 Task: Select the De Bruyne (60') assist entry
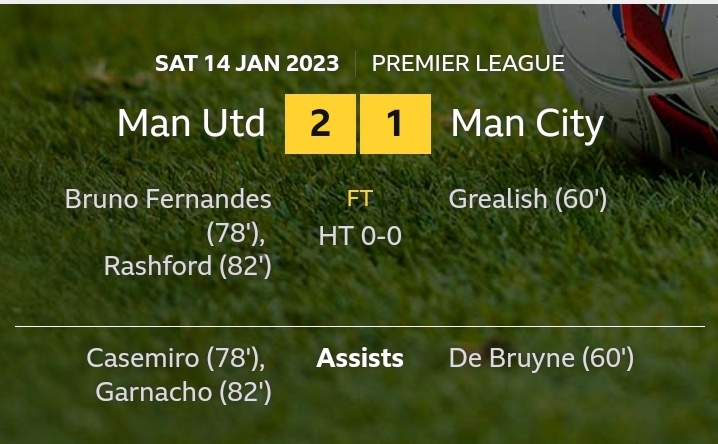click(541, 358)
